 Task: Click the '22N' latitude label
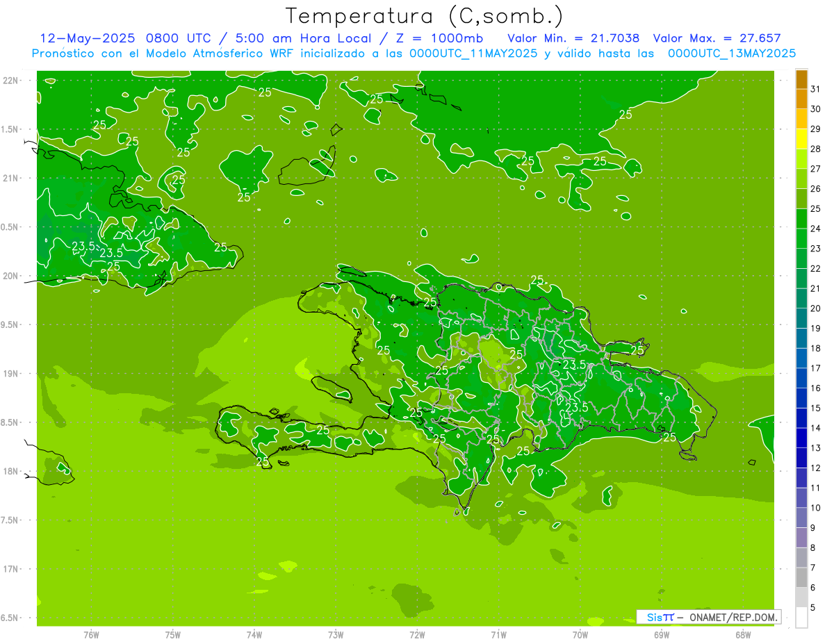(12, 81)
